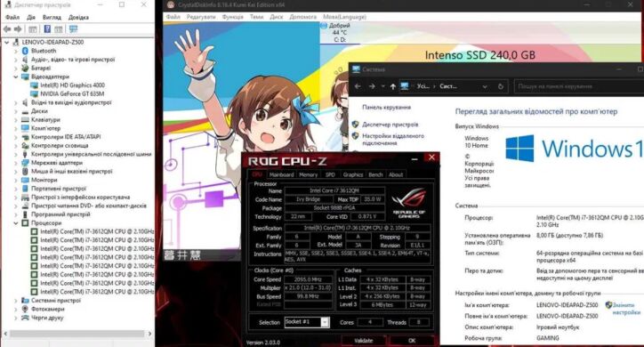Collapse the Відеоадаптери category
The image size is (644, 347).
[x=16, y=77]
